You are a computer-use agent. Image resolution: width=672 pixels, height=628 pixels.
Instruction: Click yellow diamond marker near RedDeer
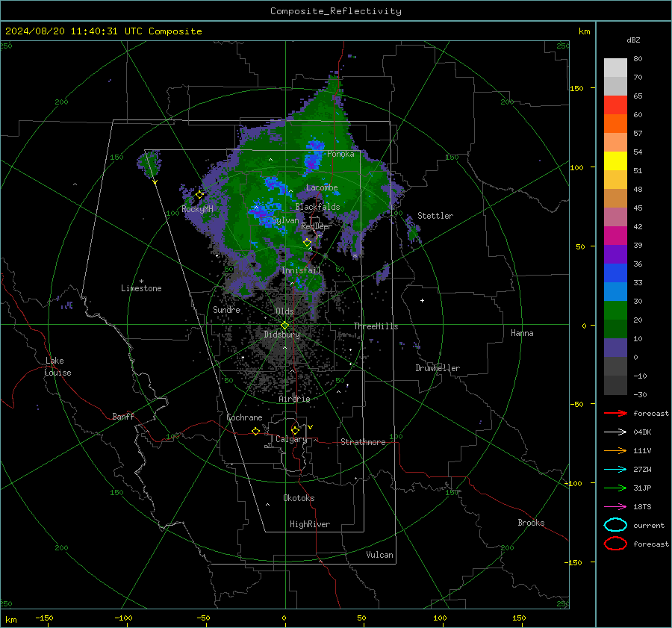pos(307,243)
